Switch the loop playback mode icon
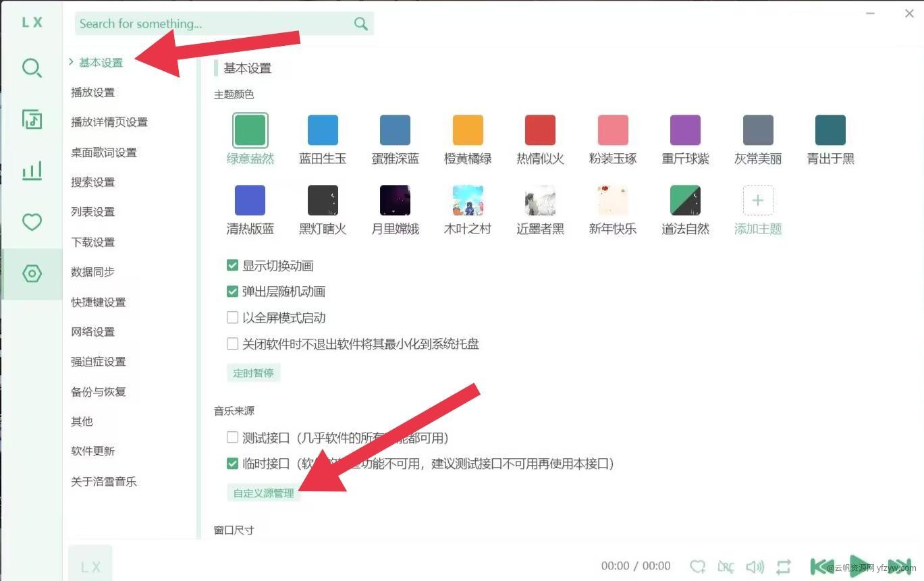924x581 pixels. coord(784,566)
